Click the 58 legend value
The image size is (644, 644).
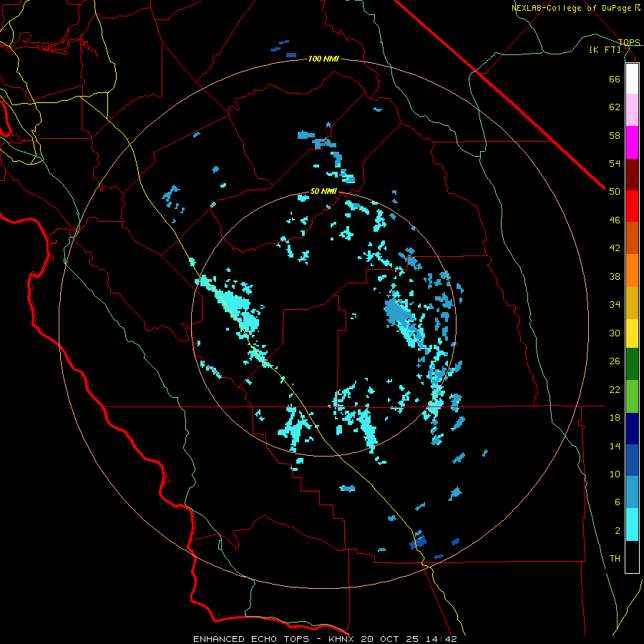615,135
